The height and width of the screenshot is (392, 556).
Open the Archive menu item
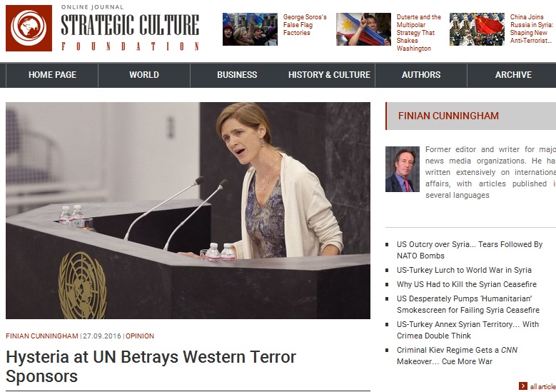click(x=513, y=75)
